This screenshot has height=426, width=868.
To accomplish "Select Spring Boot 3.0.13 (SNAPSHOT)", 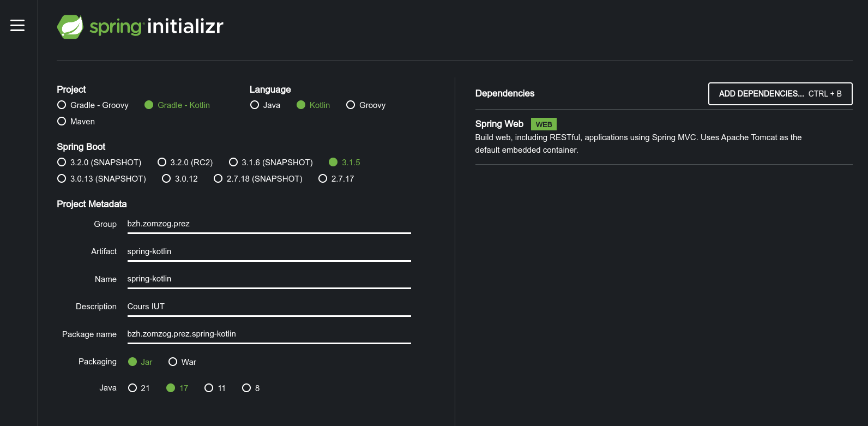I will point(101,179).
